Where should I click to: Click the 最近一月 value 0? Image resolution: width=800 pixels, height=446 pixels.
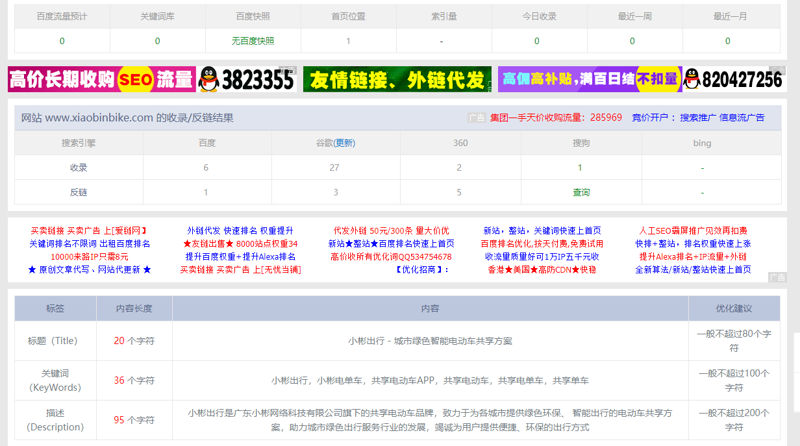[x=728, y=41]
